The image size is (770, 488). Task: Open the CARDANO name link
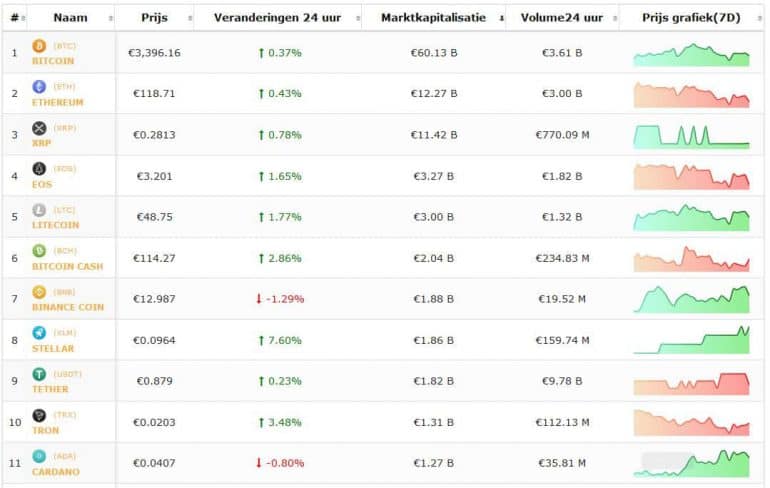(x=55, y=471)
